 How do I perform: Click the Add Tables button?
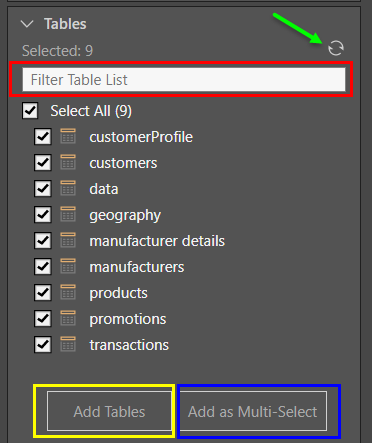(x=109, y=411)
